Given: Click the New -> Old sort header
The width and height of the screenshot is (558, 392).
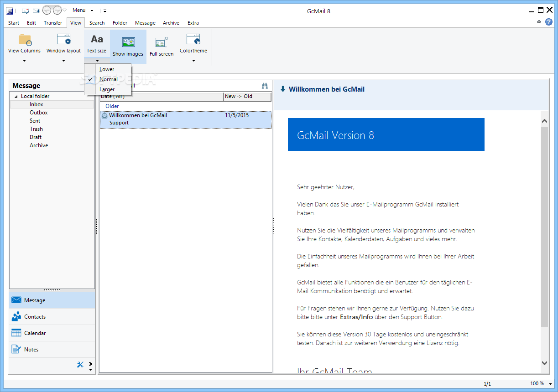Looking at the screenshot, I should point(247,97).
